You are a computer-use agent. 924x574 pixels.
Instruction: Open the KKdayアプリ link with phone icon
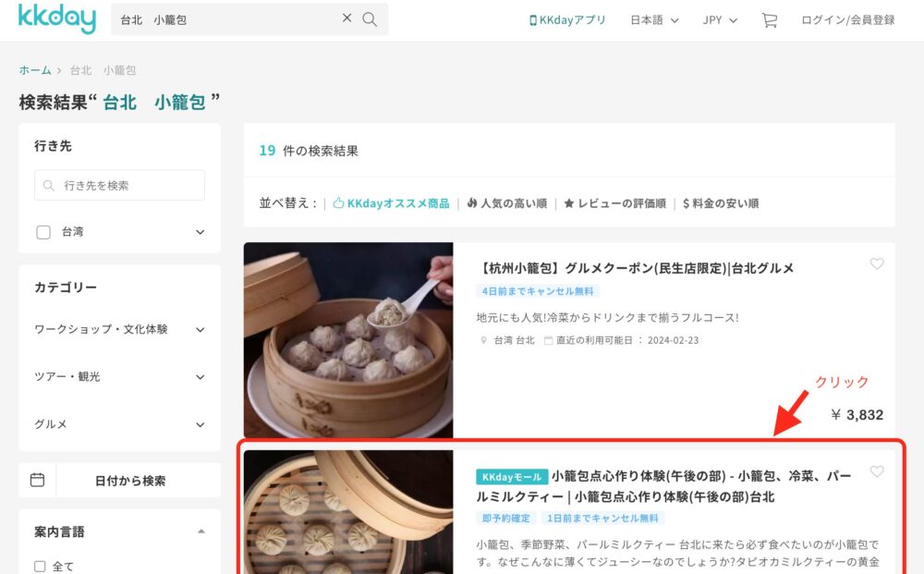tap(567, 19)
